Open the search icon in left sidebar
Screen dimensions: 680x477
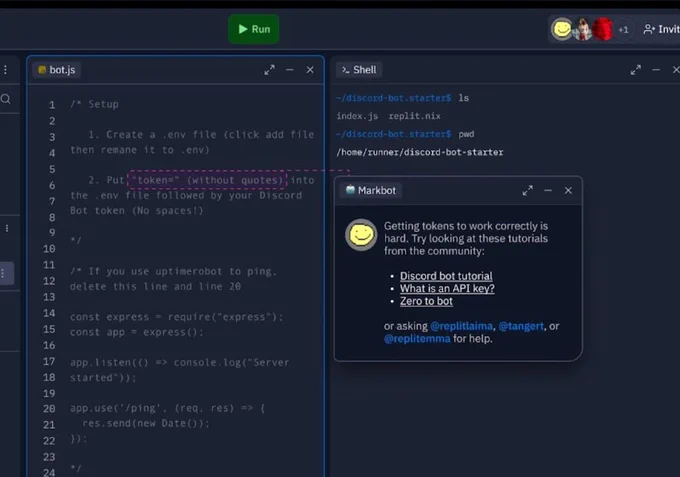click(6, 99)
